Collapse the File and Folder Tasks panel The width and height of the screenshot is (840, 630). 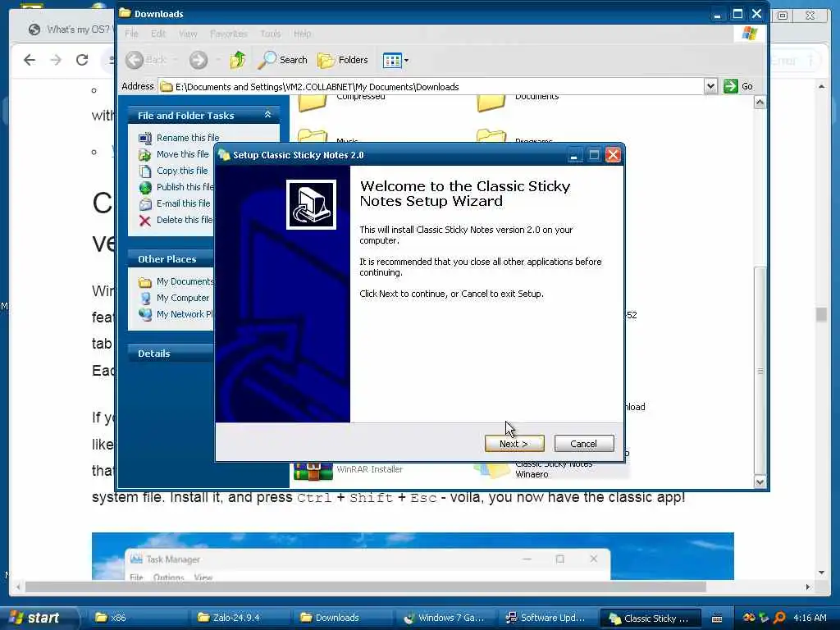point(268,115)
